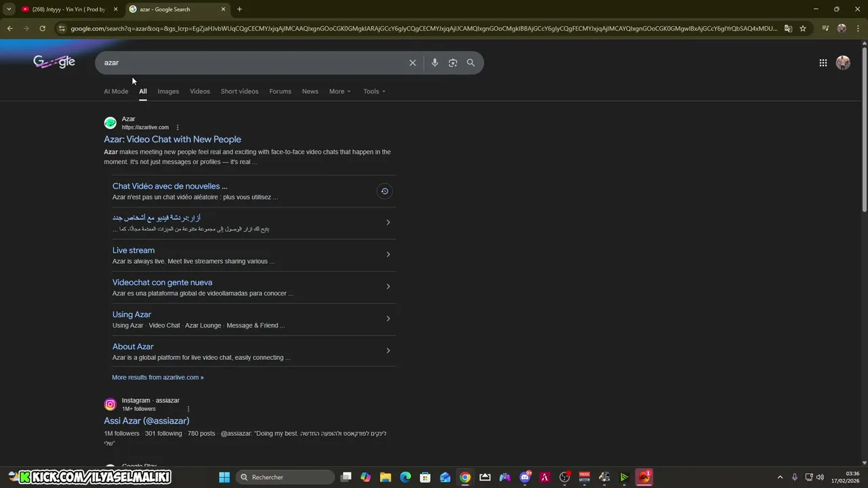The height and width of the screenshot is (488, 868).
Task: Open site information icon in address bar
Action: tap(62, 28)
